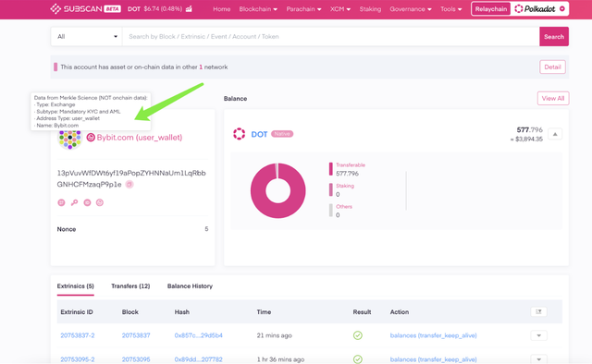Click the key icon under address

[x=74, y=202]
